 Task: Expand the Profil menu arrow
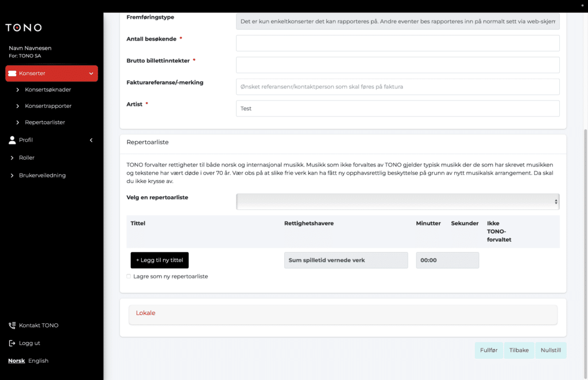coord(91,140)
